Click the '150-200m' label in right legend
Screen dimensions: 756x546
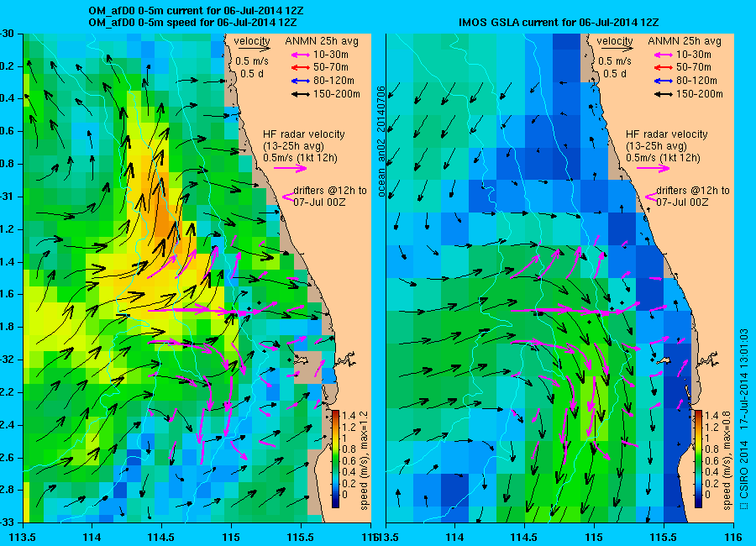click(x=700, y=94)
